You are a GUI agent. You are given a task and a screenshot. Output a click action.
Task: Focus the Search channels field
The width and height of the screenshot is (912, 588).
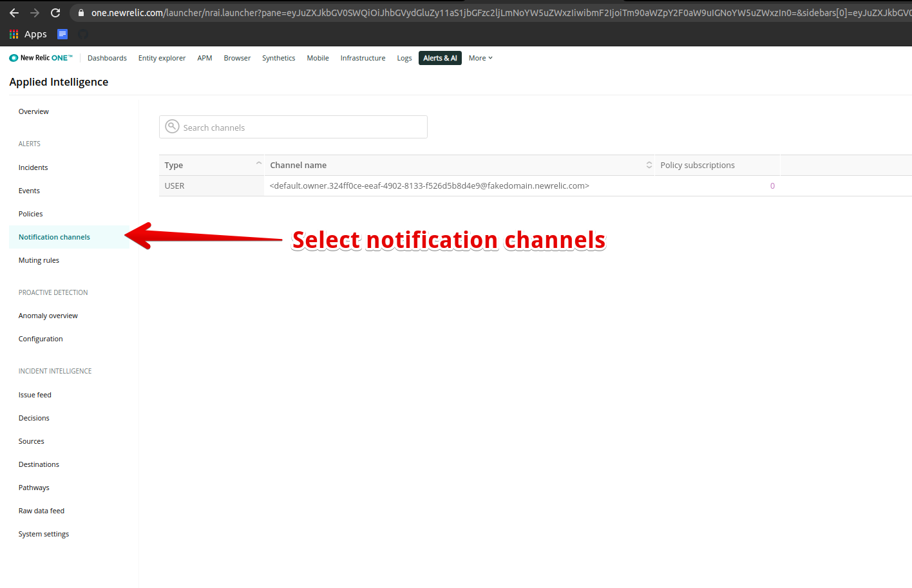point(293,127)
